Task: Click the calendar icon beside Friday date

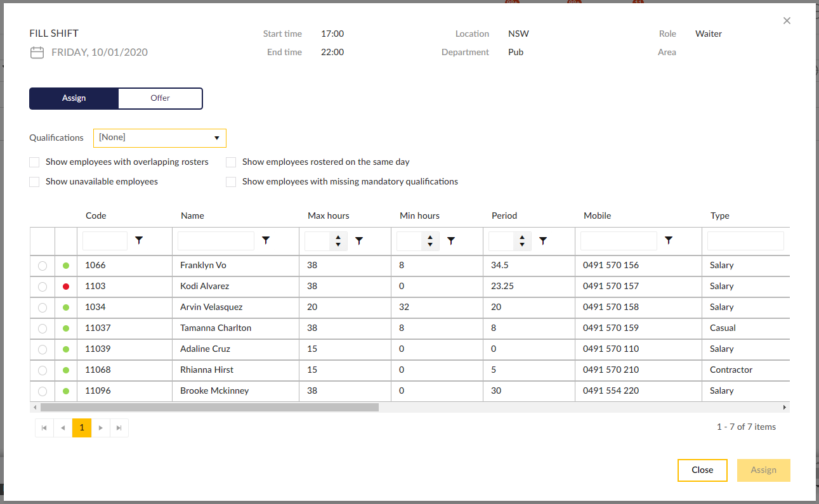Action: coord(37,53)
